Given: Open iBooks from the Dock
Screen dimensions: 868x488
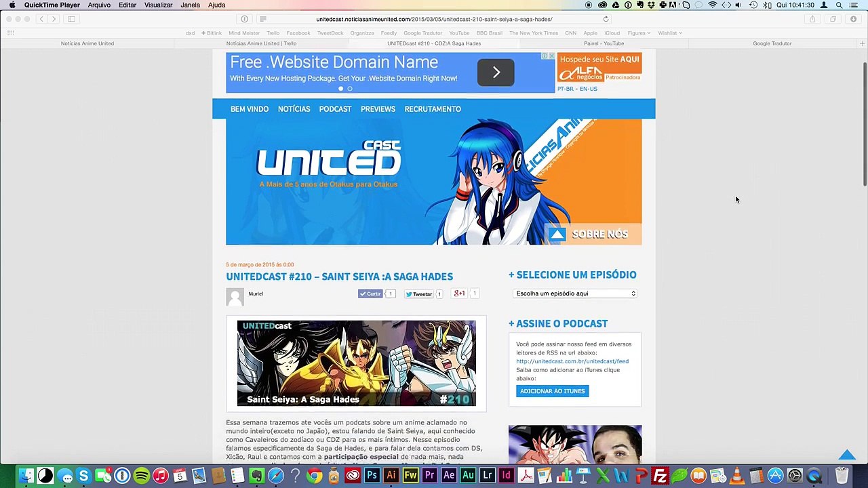Looking at the screenshot, I should (x=698, y=476).
